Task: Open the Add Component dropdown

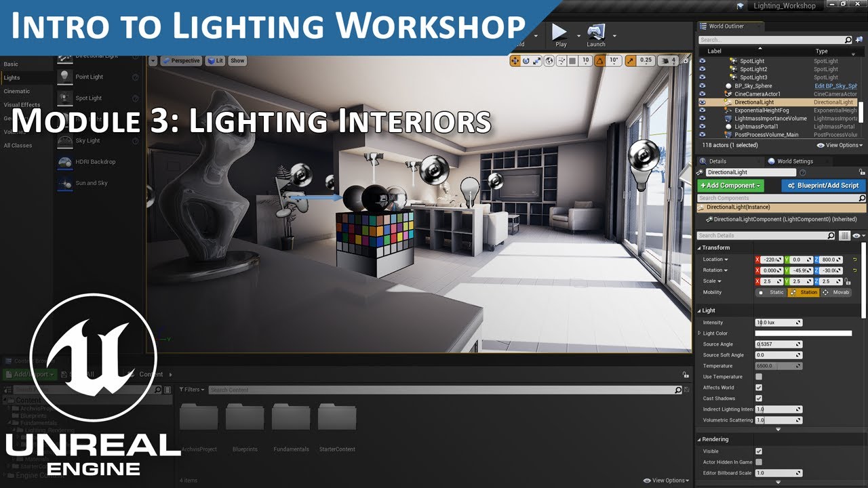Action: [x=731, y=185]
